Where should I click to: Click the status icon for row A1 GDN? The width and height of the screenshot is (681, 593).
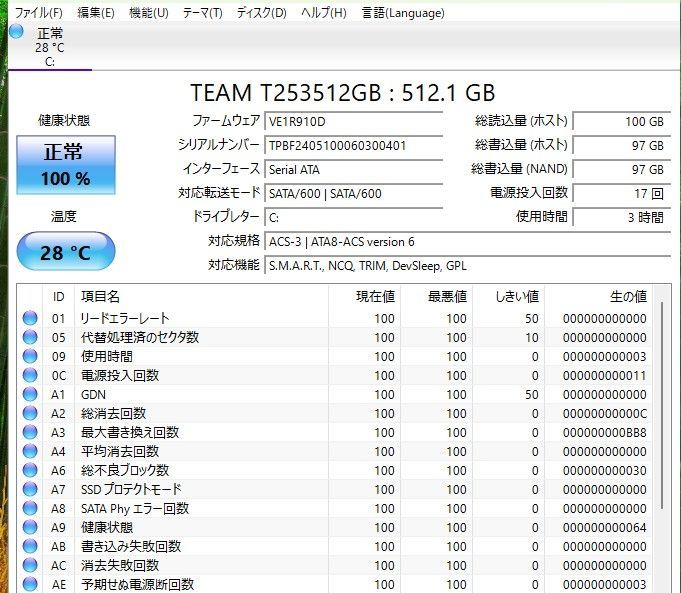click(x=30, y=394)
